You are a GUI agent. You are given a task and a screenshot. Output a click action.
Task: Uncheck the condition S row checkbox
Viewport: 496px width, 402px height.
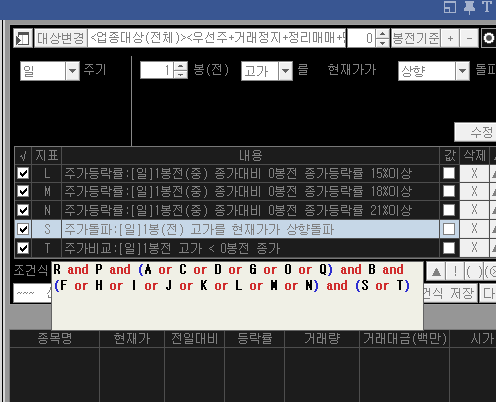click(23, 229)
